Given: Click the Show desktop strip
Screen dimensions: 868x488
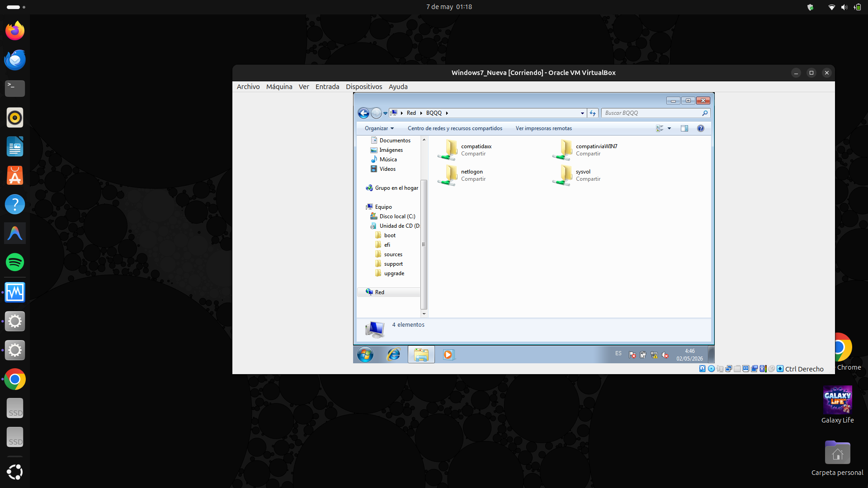Looking at the screenshot, I should pos(711,355).
